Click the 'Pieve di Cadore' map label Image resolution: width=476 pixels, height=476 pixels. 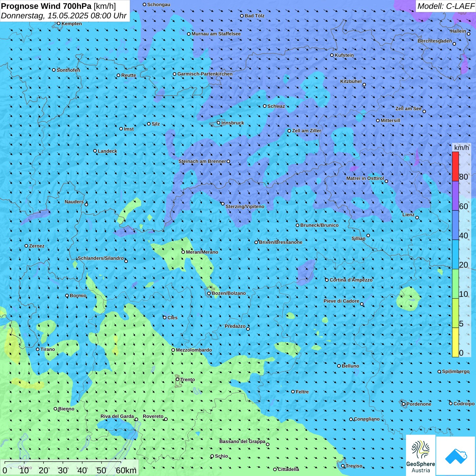[341, 301]
